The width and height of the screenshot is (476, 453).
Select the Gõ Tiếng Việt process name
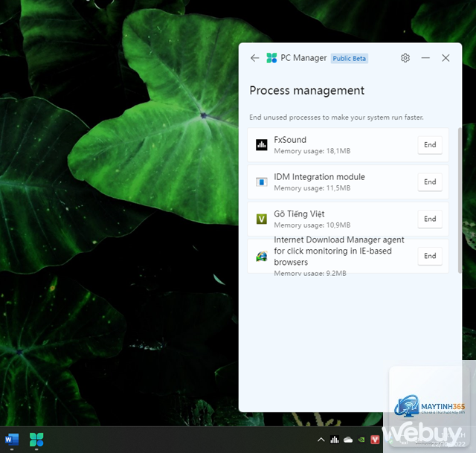299,213
